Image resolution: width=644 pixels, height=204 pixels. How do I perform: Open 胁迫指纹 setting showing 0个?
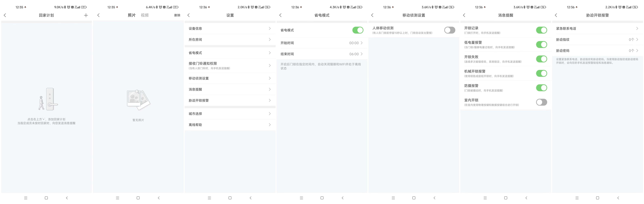point(597,40)
